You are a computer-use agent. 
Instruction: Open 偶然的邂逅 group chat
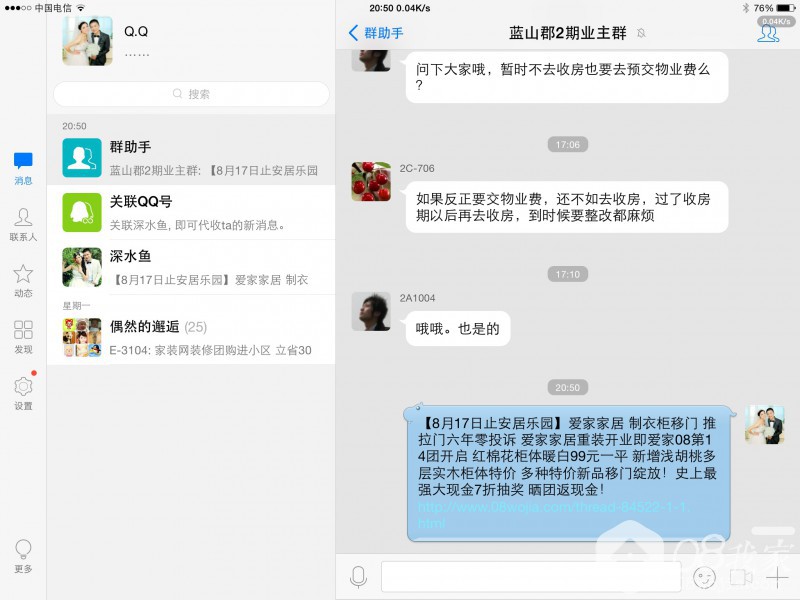pyautogui.click(x=191, y=337)
